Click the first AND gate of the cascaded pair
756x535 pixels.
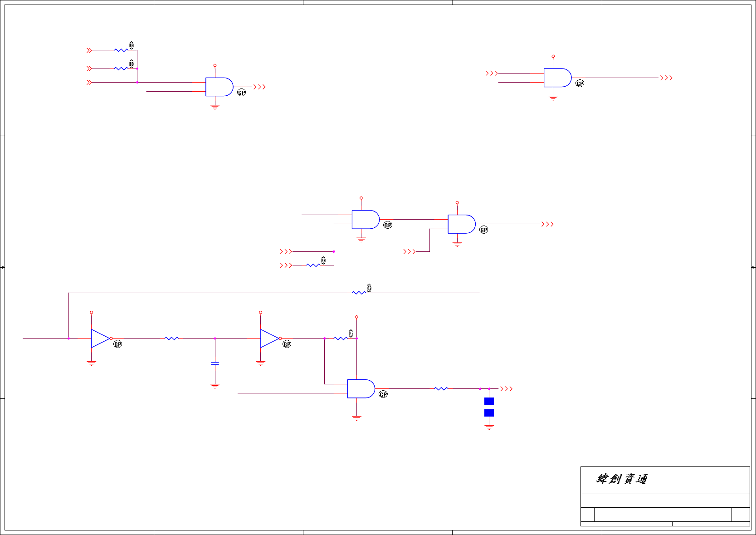pyautogui.click(x=366, y=220)
